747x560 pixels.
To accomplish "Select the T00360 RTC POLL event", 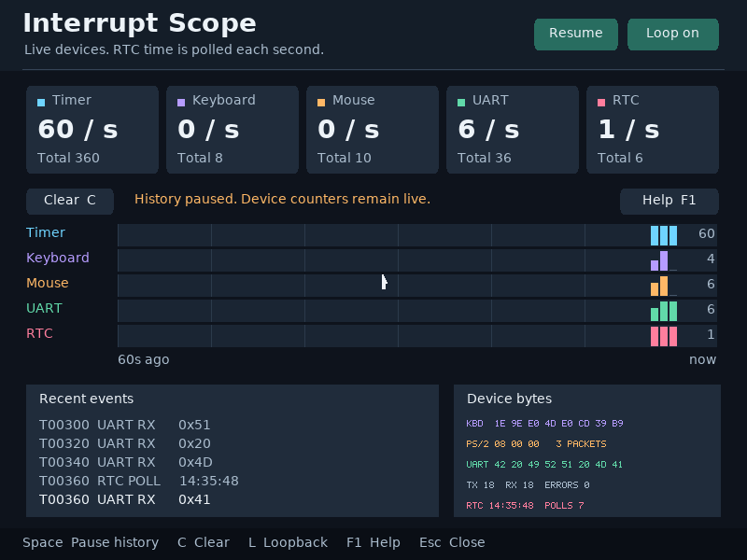I will 138,481.
